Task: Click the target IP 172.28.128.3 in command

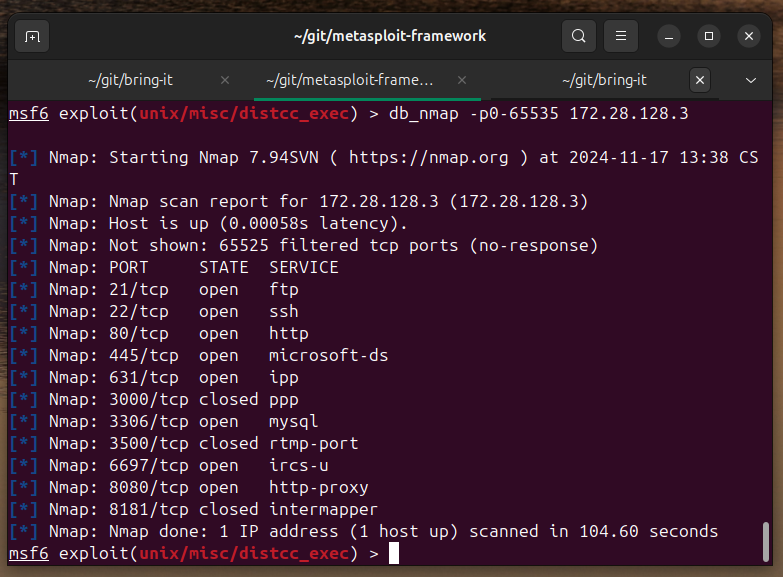Action: point(629,114)
